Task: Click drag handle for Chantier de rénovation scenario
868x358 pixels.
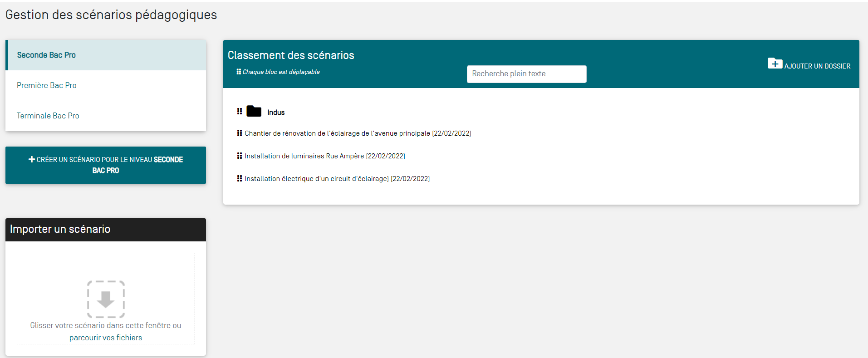Action: [x=240, y=133]
